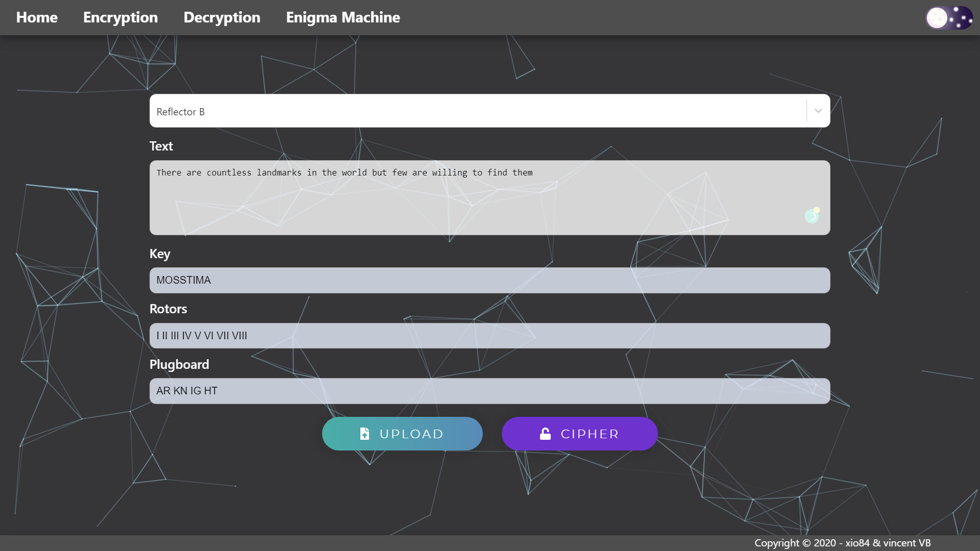The image size is (980, 551).
Task: Click the Rotors label heading
Action: pos(168,309)
